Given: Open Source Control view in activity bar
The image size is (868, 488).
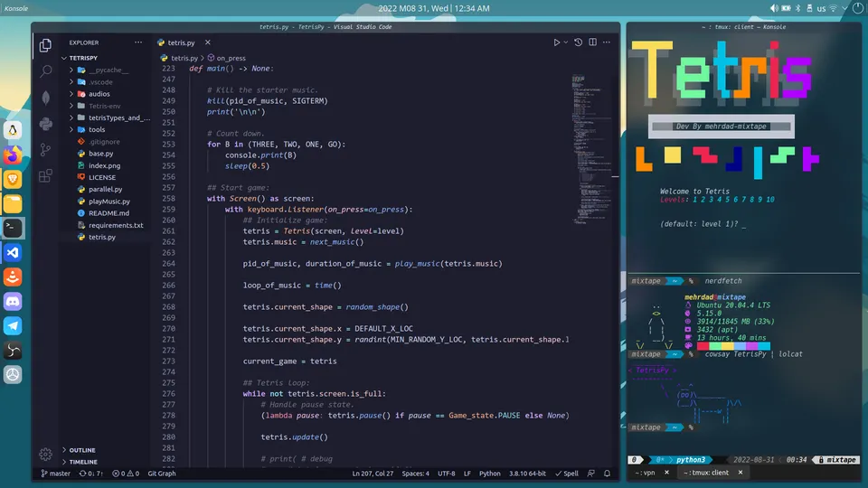Looking at the screenshot, I should [x=45, y=150].
